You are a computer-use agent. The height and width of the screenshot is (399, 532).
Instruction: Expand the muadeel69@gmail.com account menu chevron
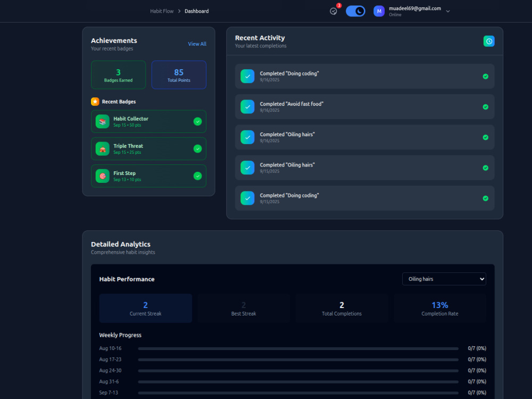click(448, 11)
